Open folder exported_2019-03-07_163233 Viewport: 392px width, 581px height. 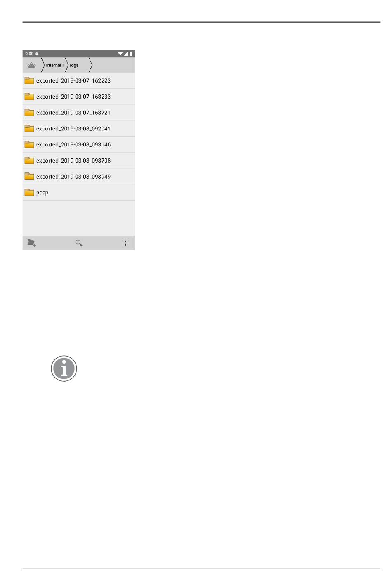(79, 97)
